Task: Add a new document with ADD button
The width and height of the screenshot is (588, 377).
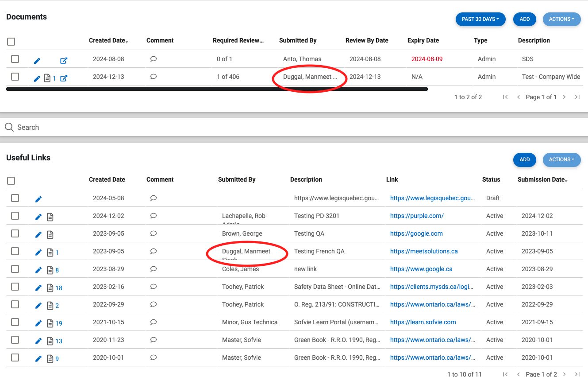Action: click(x=525, y=19)
